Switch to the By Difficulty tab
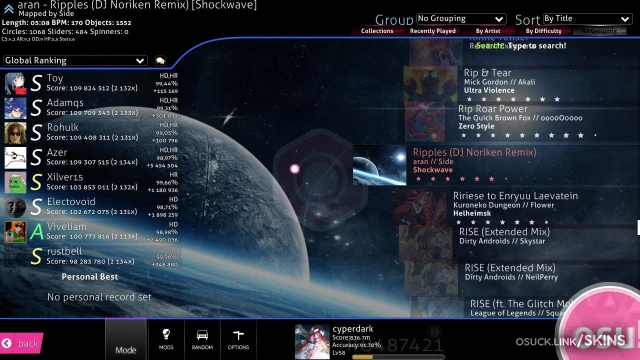 pyautogui.click(x=543, y=31)
